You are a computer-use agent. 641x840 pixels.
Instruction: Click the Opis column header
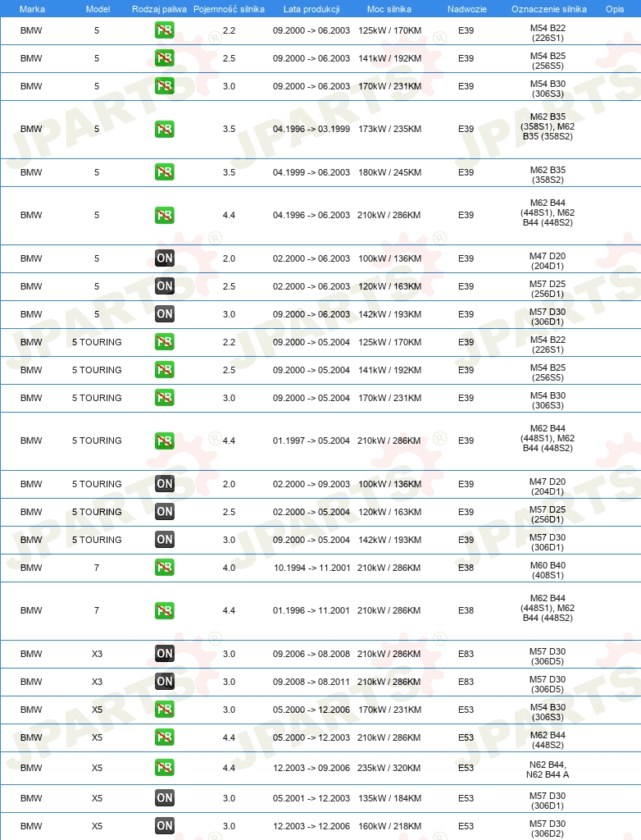click(615, 9)
